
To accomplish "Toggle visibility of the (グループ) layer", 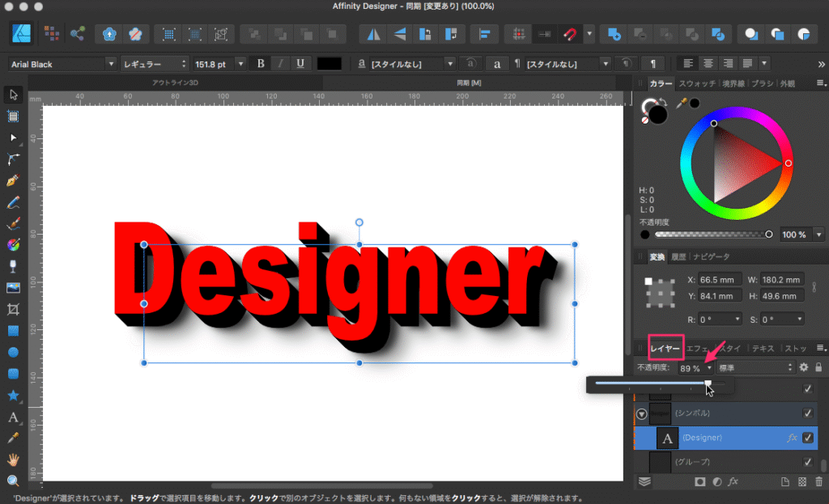I will coord(807,462).
